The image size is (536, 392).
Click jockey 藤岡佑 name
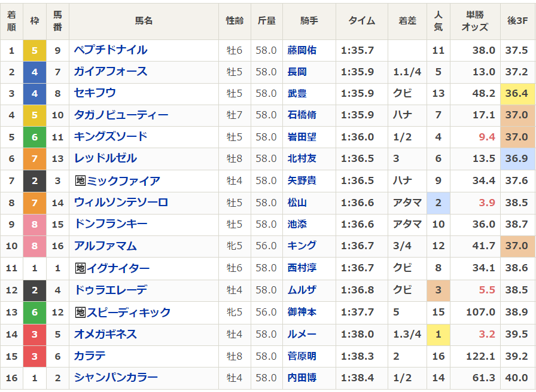[301, 50]
